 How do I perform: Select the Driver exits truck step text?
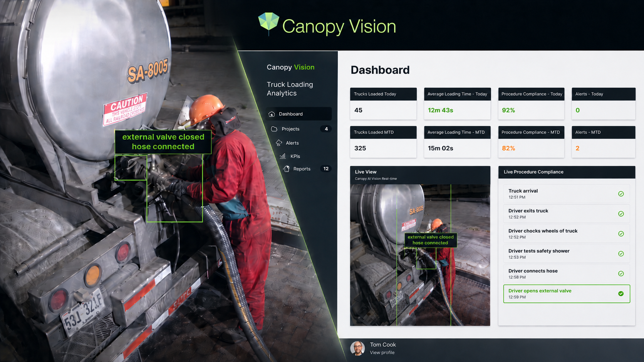(528, 211)
